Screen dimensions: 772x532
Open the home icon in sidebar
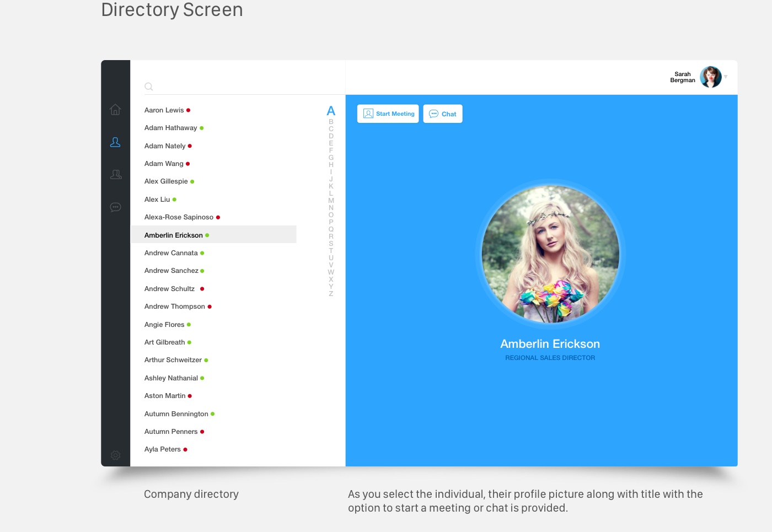pos(115,110)
